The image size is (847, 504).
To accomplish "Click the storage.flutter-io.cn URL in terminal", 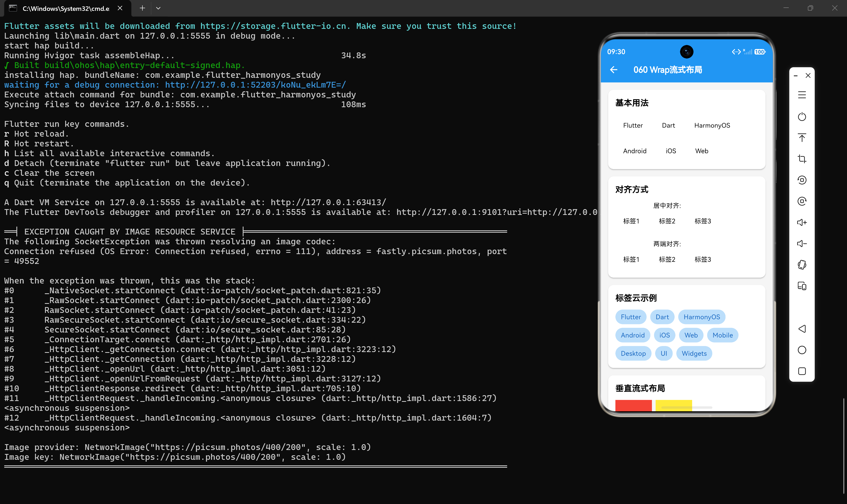I will coord(273,26).
